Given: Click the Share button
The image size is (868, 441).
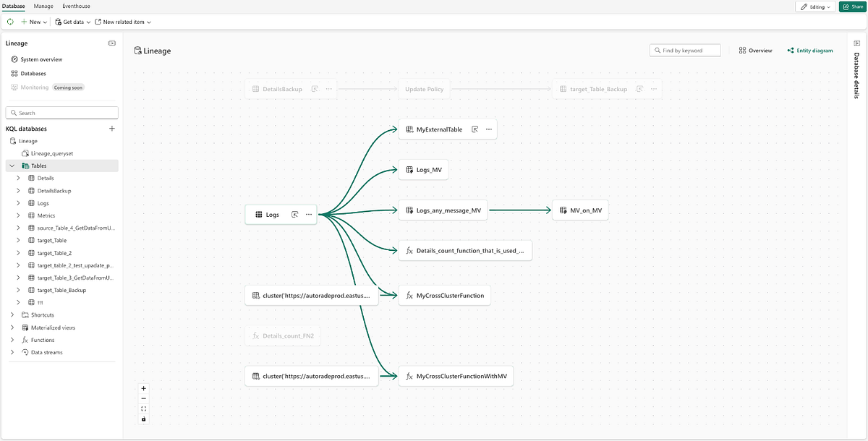Looking at the screenshot, I should [x=852, y=7].
